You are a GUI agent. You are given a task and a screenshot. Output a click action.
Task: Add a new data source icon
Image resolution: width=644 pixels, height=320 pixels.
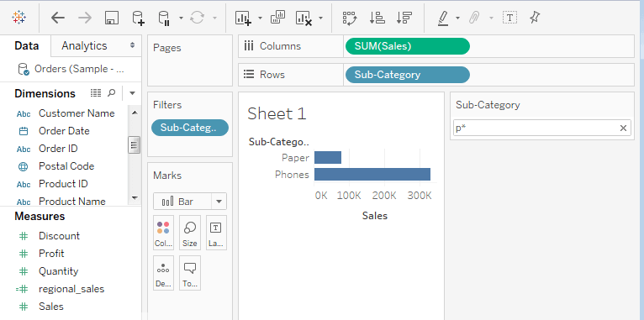click(x=138, y=18)
